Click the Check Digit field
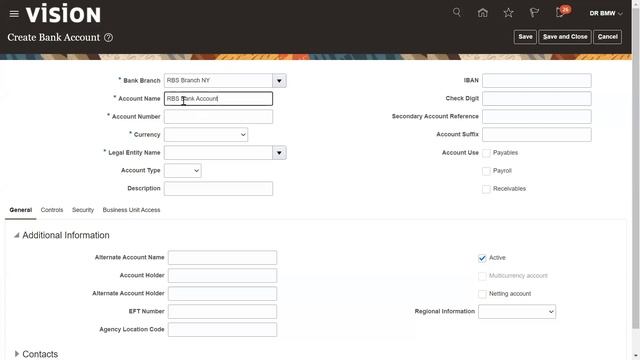The image size is (640, 360). pyautogui.click(x=537, y=98)
